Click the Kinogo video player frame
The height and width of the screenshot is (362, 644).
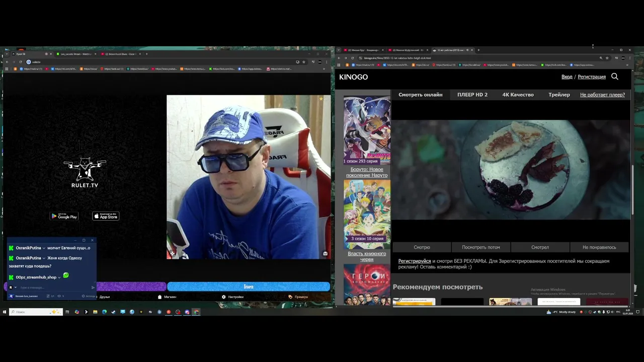(511, 169)
